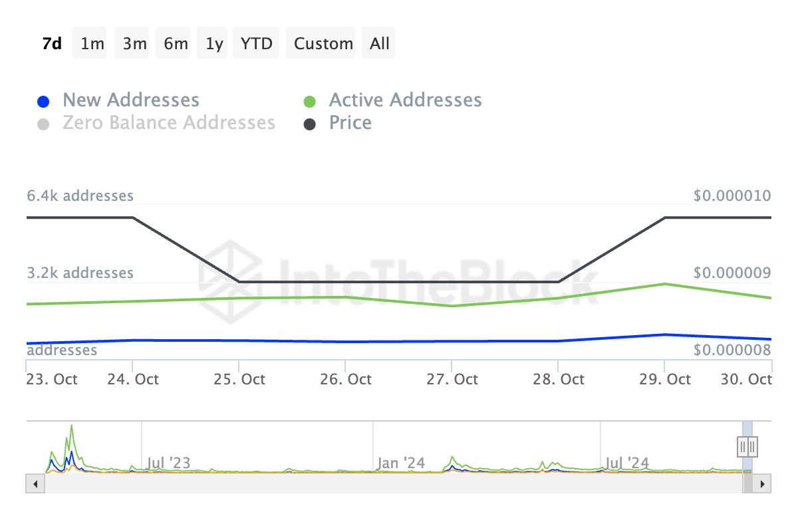This screenshot has height=532, width=798.
Task: Toggle the Active Addresses green legend dot
Action: click(309, 102)
